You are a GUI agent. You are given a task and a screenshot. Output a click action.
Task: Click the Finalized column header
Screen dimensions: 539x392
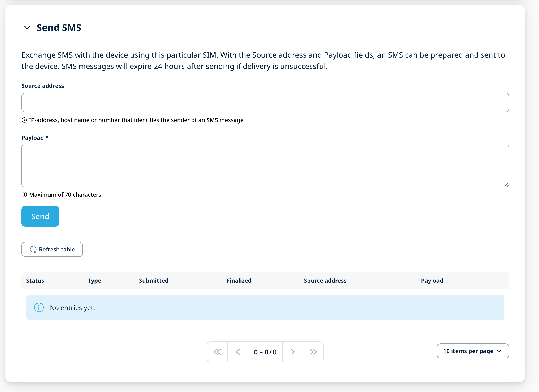tap(239, 281)
